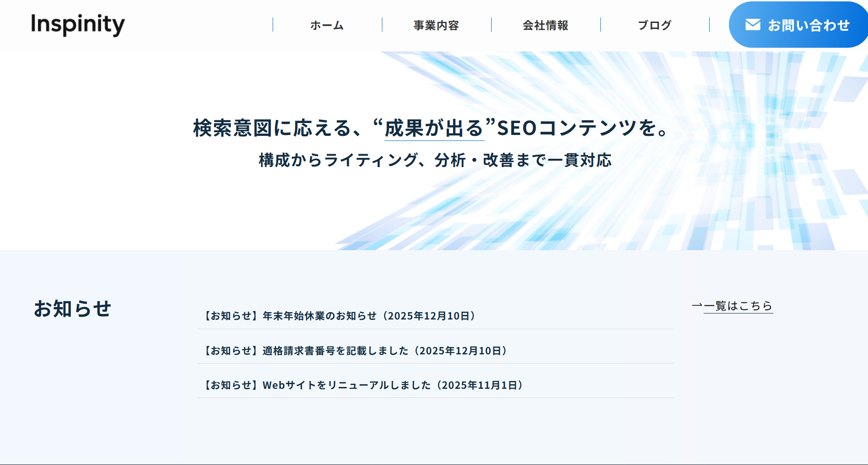
Task: Click the envelope icon in the contact button
Action: pos(754,25)
